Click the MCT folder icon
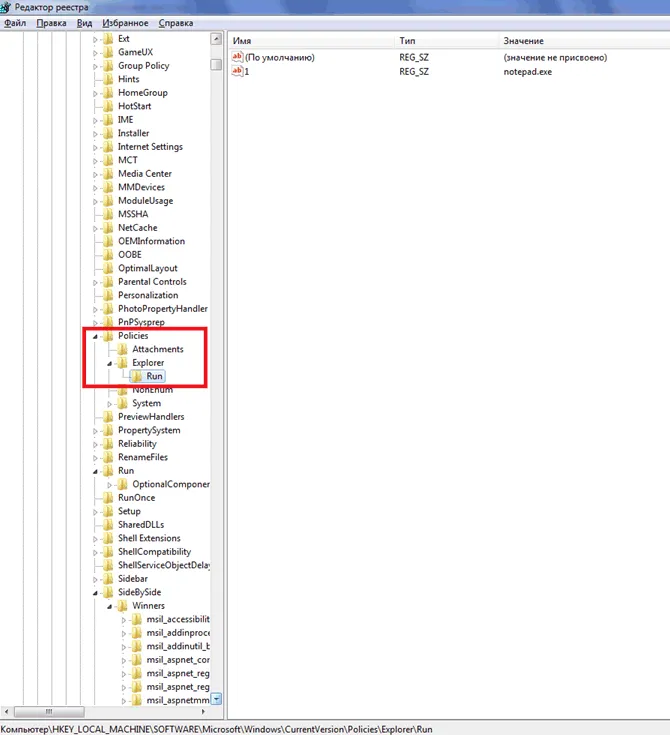The image size is (670, 735). point(108,160)
